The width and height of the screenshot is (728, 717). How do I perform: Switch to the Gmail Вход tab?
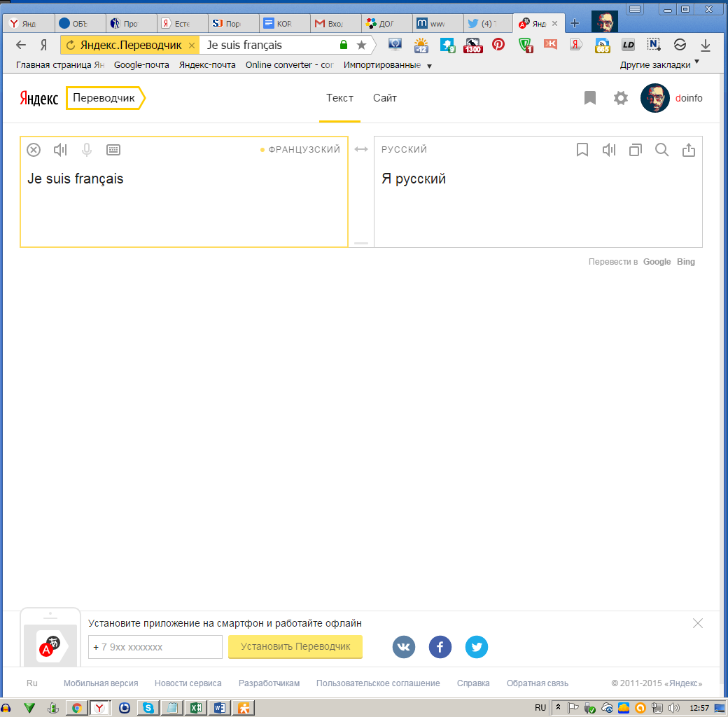coord(335,23)
